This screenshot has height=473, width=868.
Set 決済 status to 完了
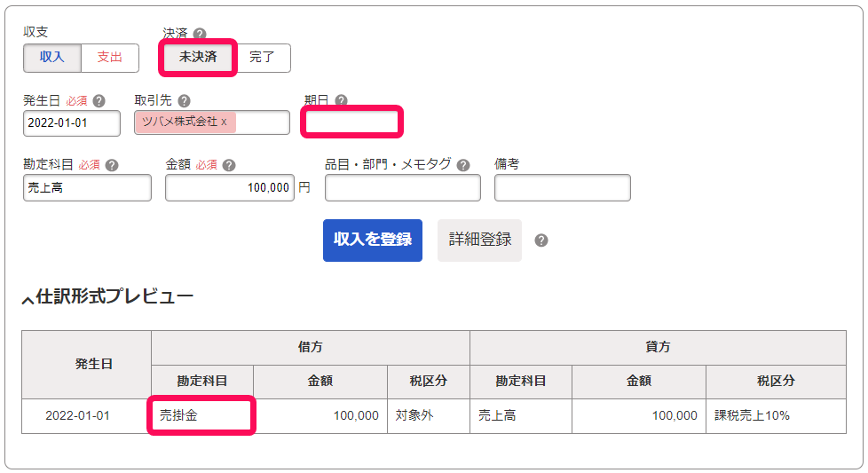[262, 58]
